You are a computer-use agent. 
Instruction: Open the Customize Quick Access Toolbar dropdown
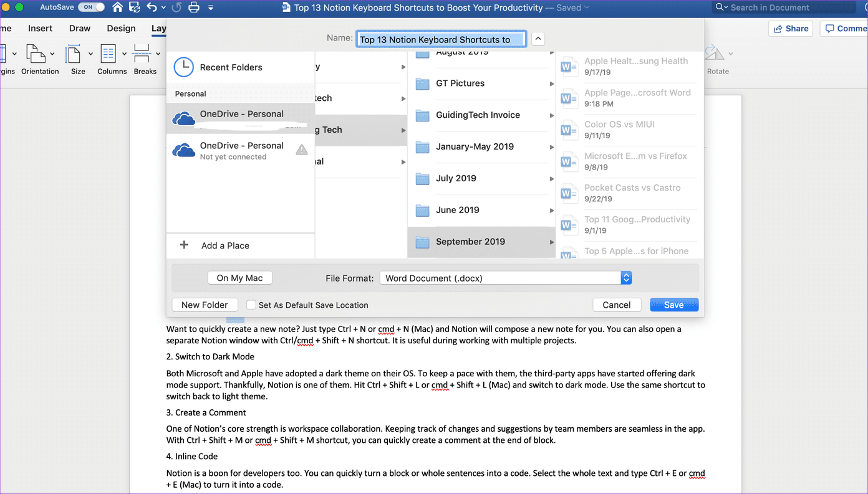click(x=211, y=8)
